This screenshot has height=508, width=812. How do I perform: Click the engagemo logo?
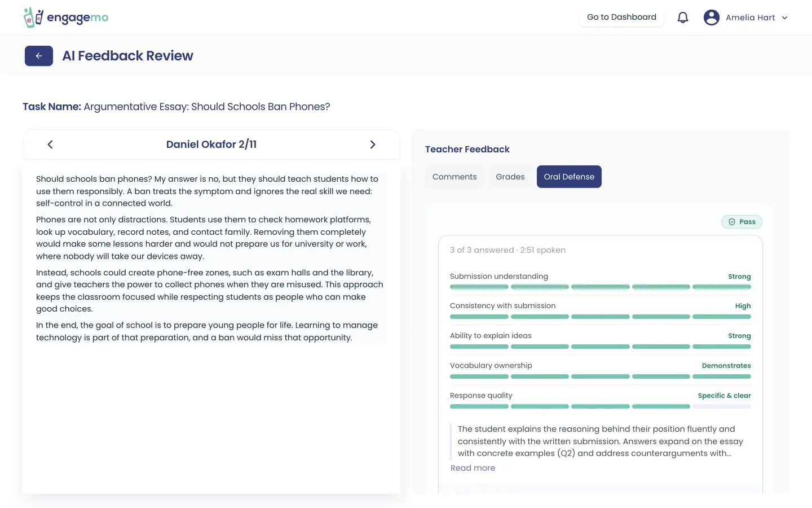[66, 17]
